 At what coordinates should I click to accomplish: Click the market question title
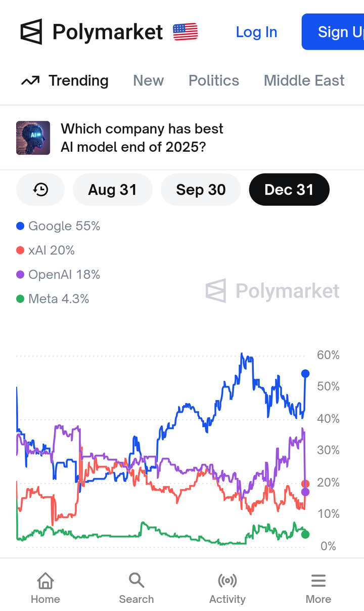point(142,138)
